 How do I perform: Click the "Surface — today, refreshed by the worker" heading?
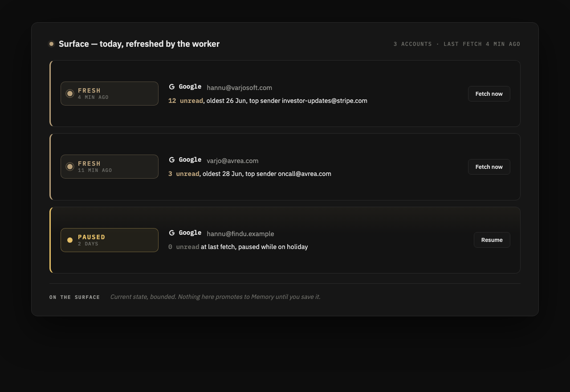click(x=139, y=44)
